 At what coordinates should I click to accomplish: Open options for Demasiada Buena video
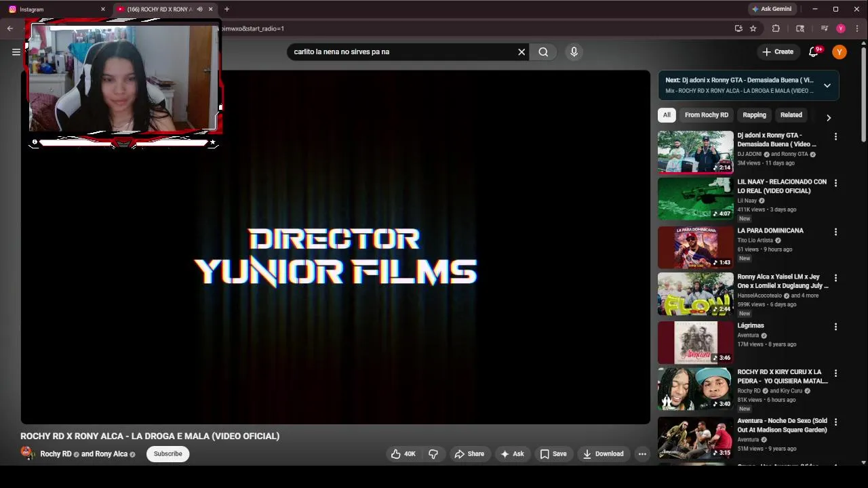tap(835, 137)
